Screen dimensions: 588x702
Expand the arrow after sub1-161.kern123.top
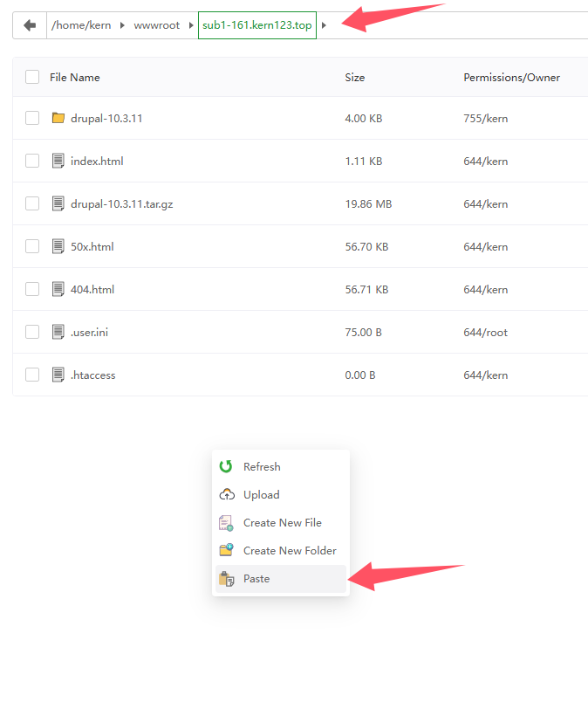tap(325, 25)
